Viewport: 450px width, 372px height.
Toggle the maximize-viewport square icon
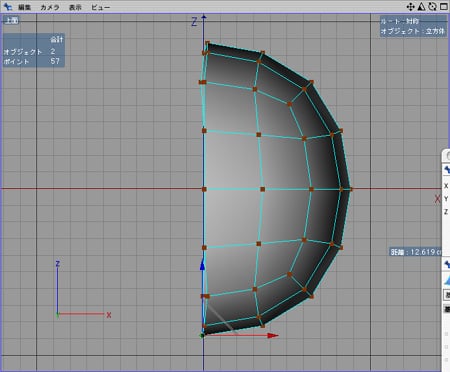pyautogui.click(x=444, y=6)
